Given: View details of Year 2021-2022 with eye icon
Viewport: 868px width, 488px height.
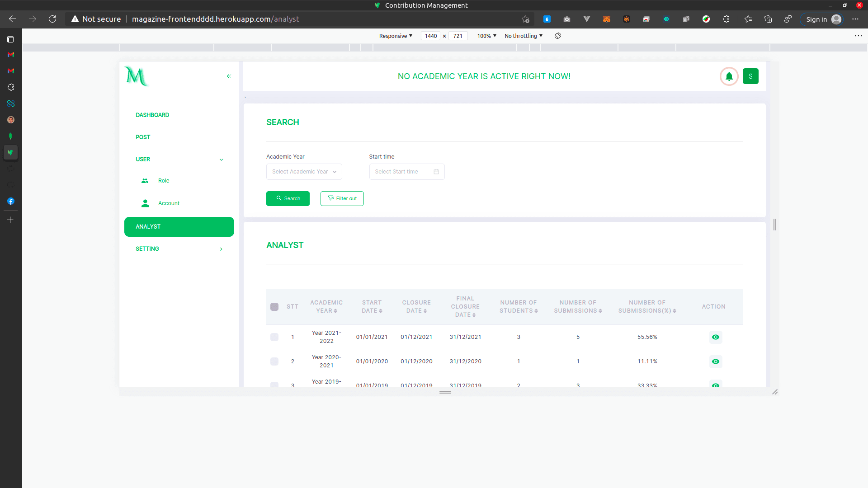Looking at the screenshot, I should [x=716, y=337].
